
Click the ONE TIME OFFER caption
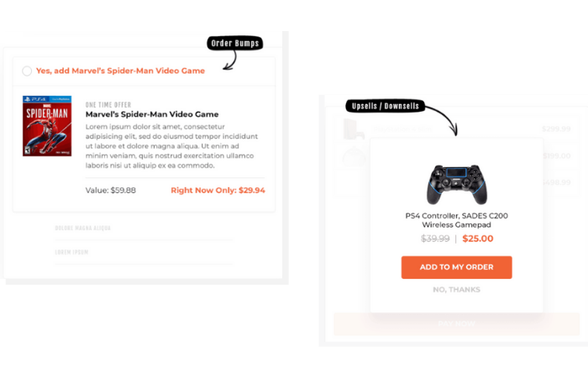coord(107,104)
